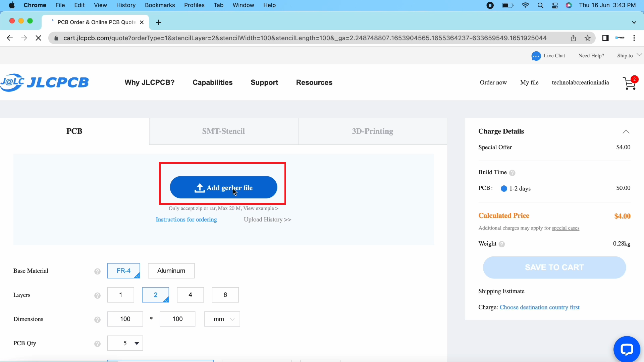Viewport: 644px width, 362px height.
Task: Click the Wi-Fi status icon
Action: click(526, 5)
